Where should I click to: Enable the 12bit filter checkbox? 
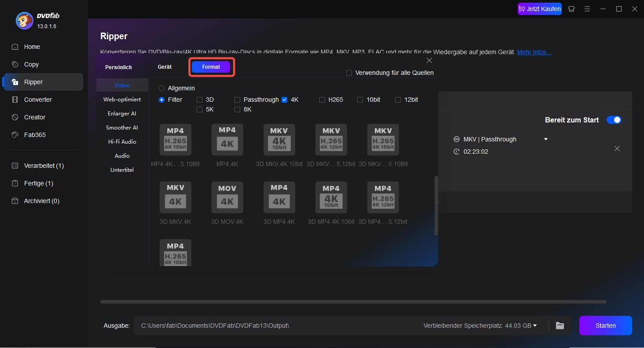(x=398, y=100)
